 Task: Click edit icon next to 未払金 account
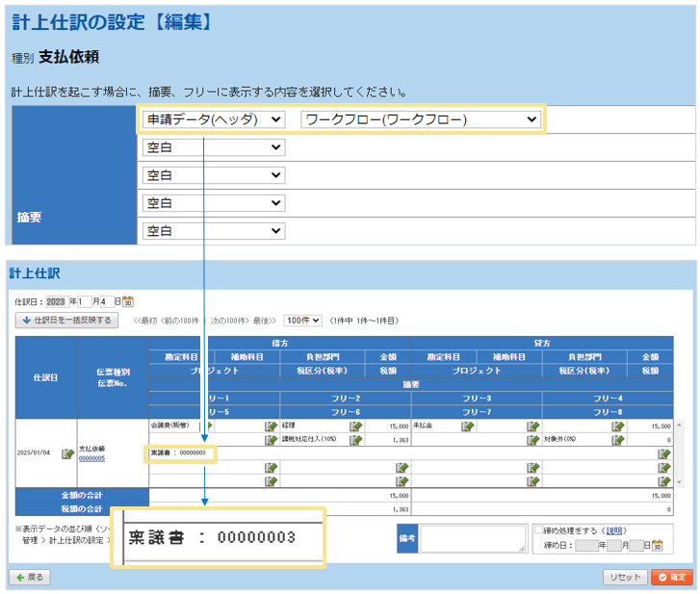[x=467, y=426]
